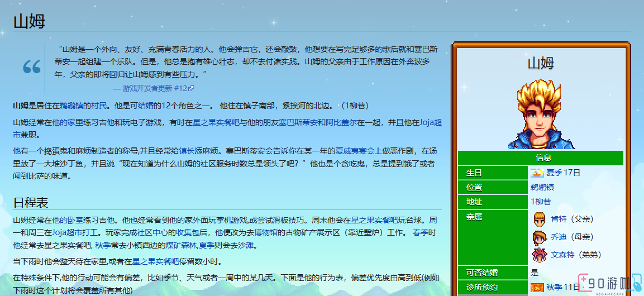Click the green 信息 infobox header

click(x=541, y=157)
